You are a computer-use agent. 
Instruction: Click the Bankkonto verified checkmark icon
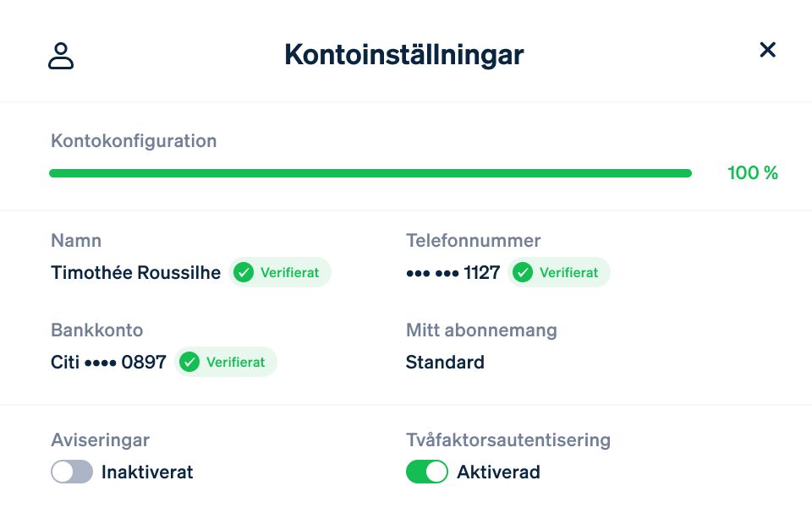click(x=189, y=362)
